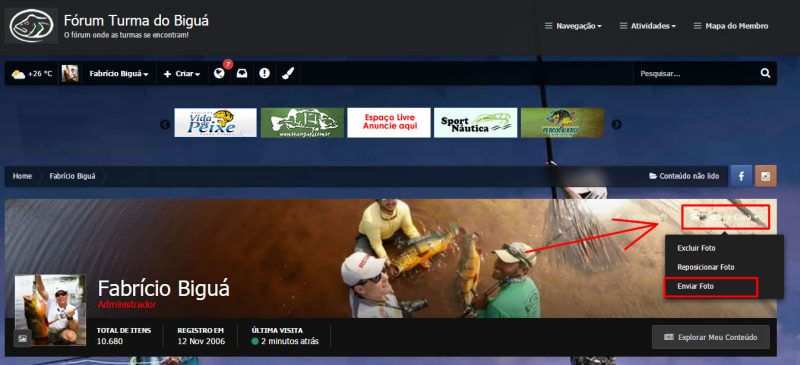Open the paintbrush theme customizer icon
Image resolution: width=800 pixels, height=365 pixels.
pyautogui.click(x=287, y=74)
